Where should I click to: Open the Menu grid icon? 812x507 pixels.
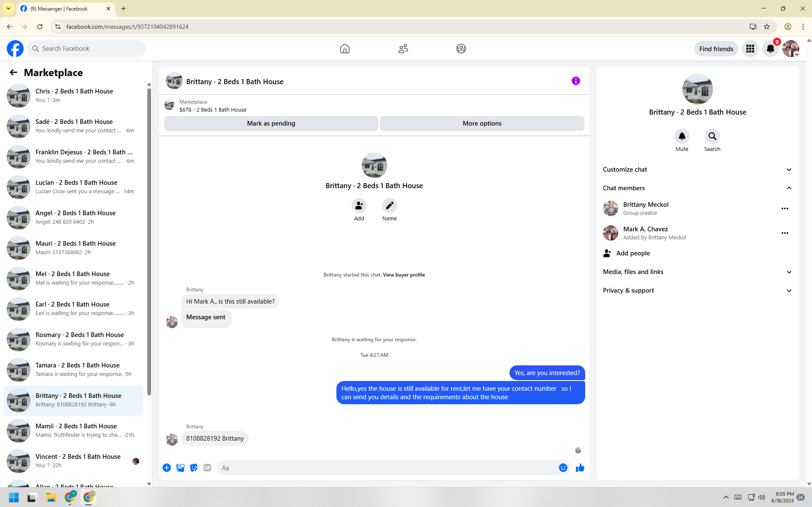750,49
